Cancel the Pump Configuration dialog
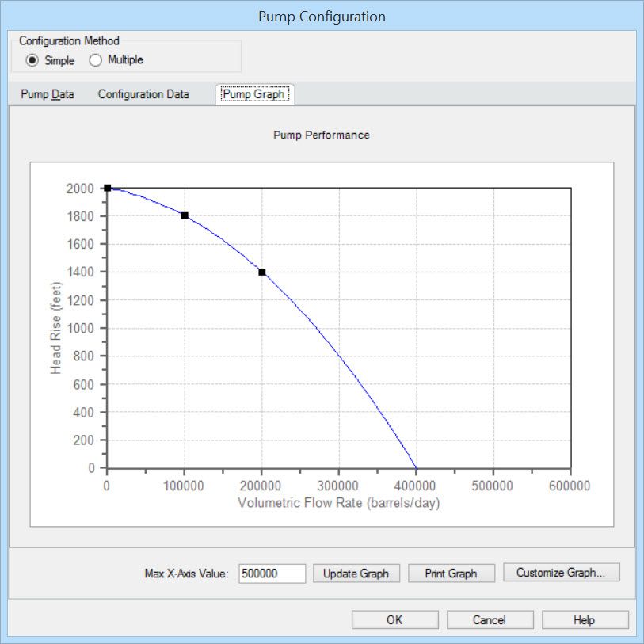 pyautogui.click(x=490, y=619)
